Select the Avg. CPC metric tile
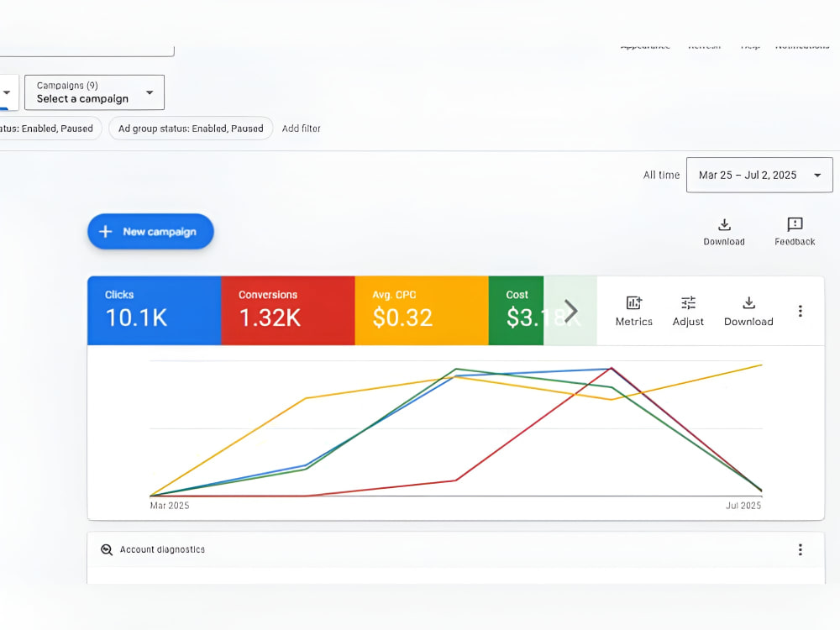Screen dimensions: 840x630 pos(422,311)
